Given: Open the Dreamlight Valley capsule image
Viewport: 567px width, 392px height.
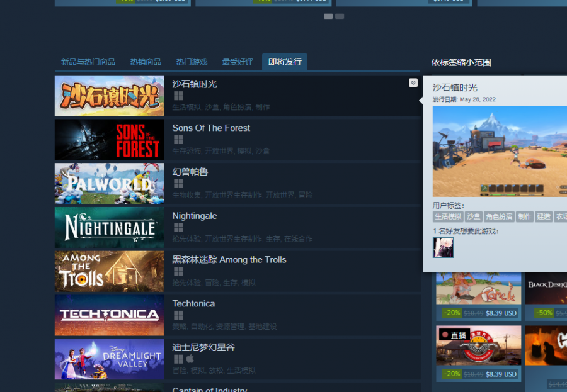Looking at the screenshot, I should click(109, 359).
